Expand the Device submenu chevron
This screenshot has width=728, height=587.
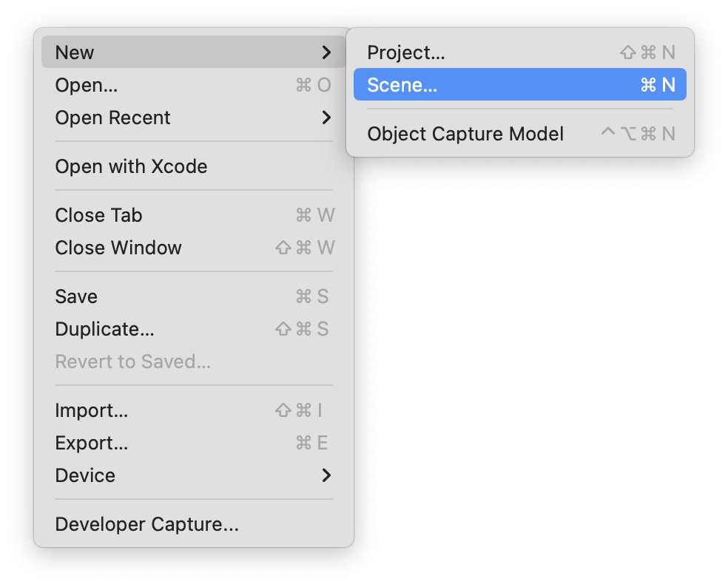[326, 475]
